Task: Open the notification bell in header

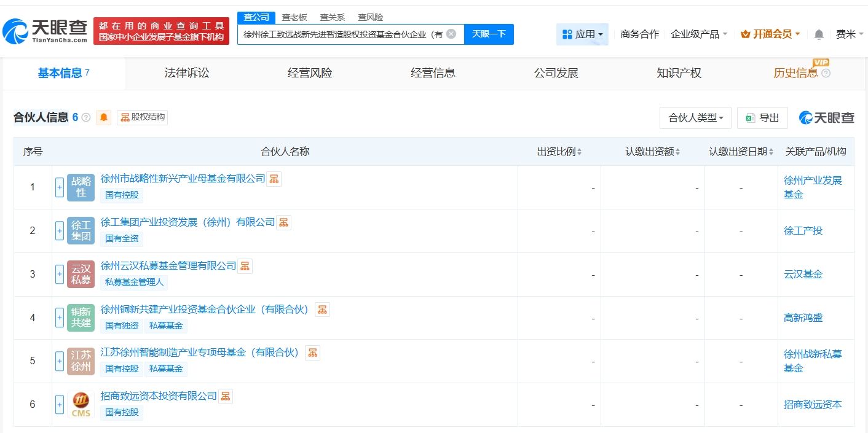Action: 819,34
